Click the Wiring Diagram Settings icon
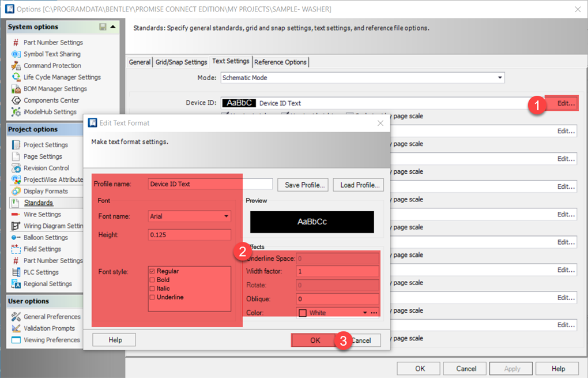Viewport: 588px width, 378px height. (16, 226)
